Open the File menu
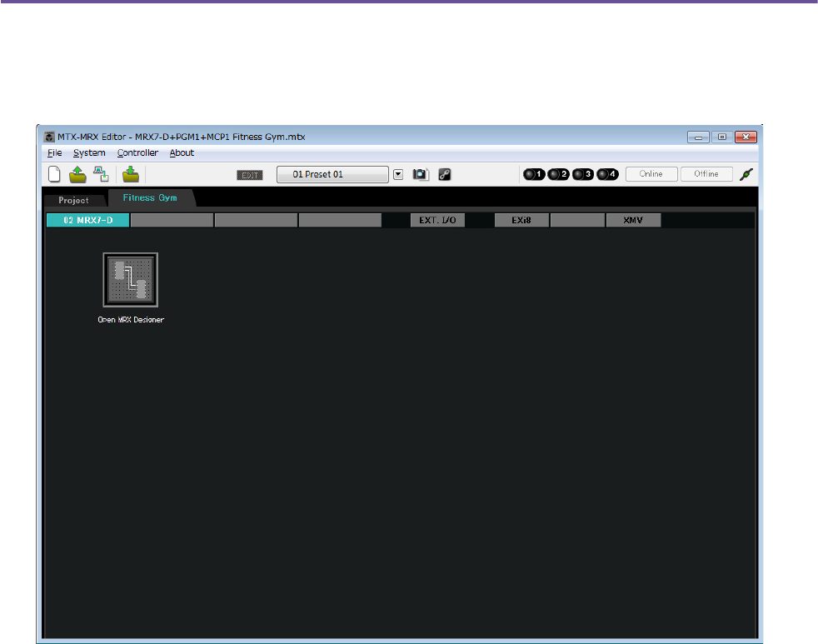Screen dimensions: 818x644 pyautogui.click(x=55, y=153)
